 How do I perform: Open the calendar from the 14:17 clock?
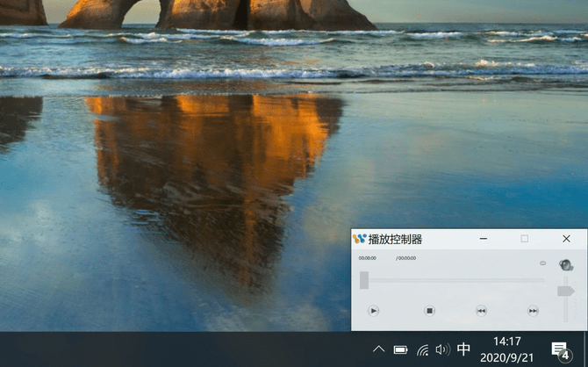507,349
